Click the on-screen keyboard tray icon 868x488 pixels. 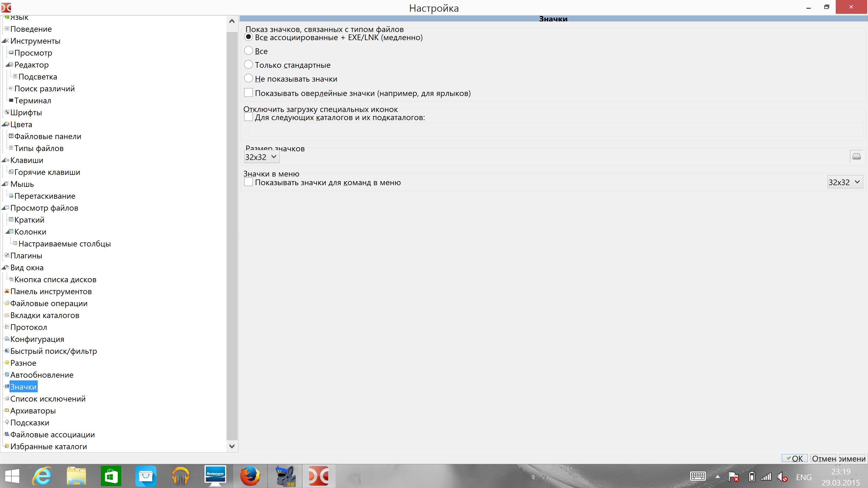(x=697, y=476)
